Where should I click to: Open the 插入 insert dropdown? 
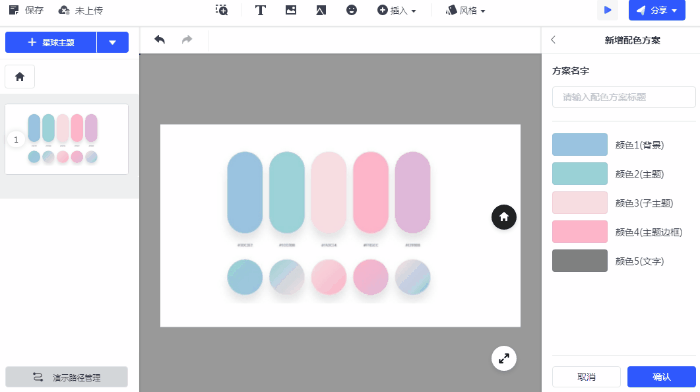(x=396, y=10)
